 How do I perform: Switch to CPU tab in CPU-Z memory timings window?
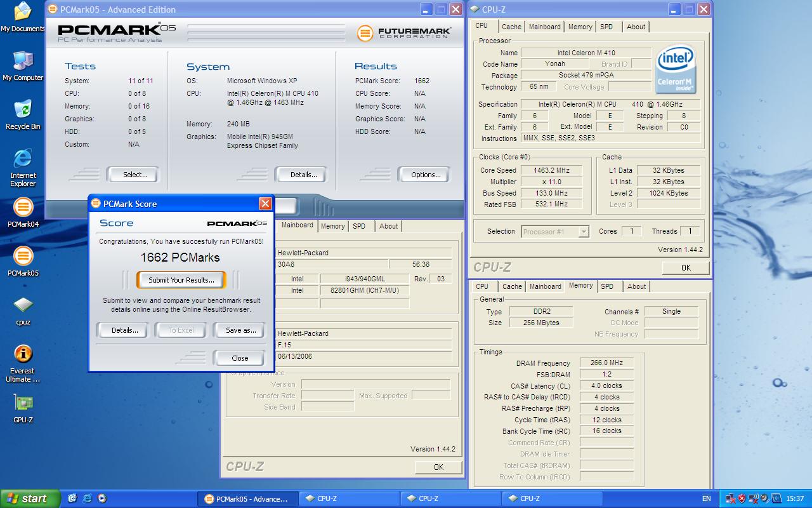(483, 286)
